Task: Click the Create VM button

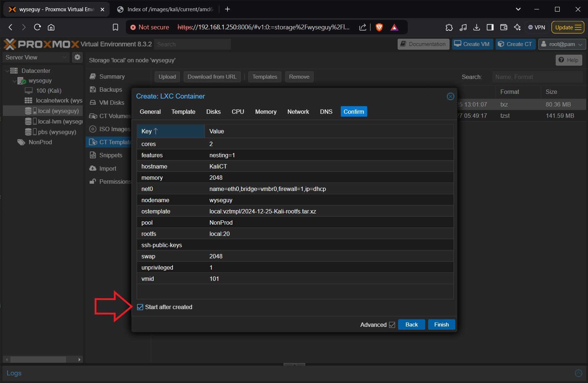Action: 472,44
